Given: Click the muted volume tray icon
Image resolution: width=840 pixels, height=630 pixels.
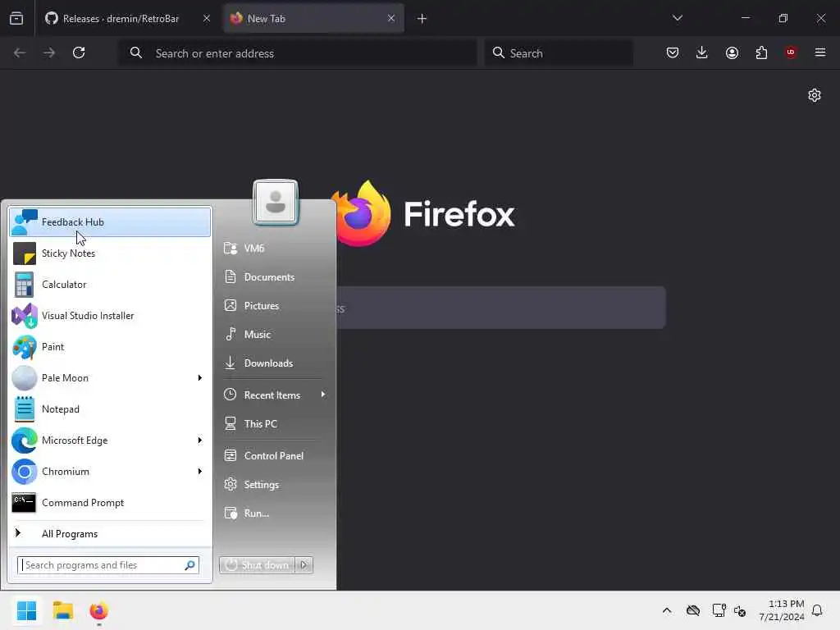Looking at the screenshot, I should click(741, 611).
